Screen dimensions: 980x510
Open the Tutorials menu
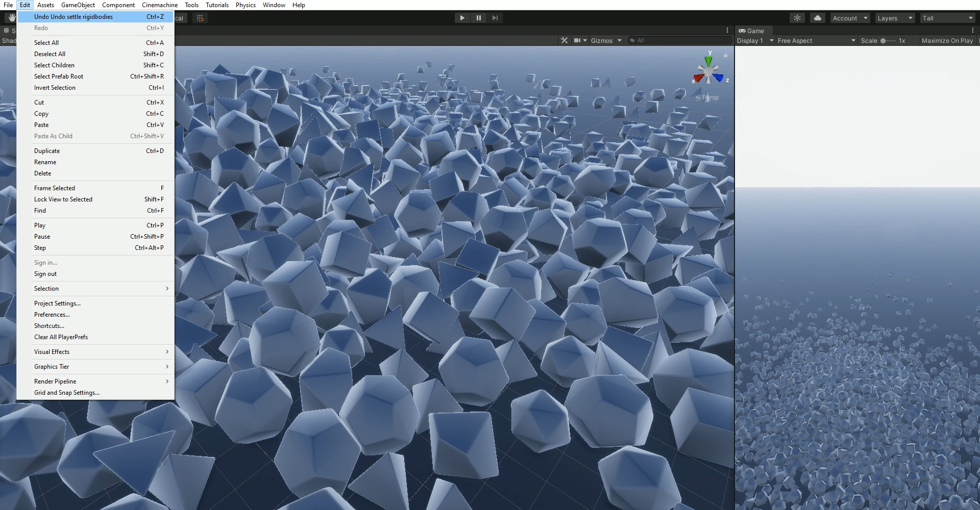217,5
